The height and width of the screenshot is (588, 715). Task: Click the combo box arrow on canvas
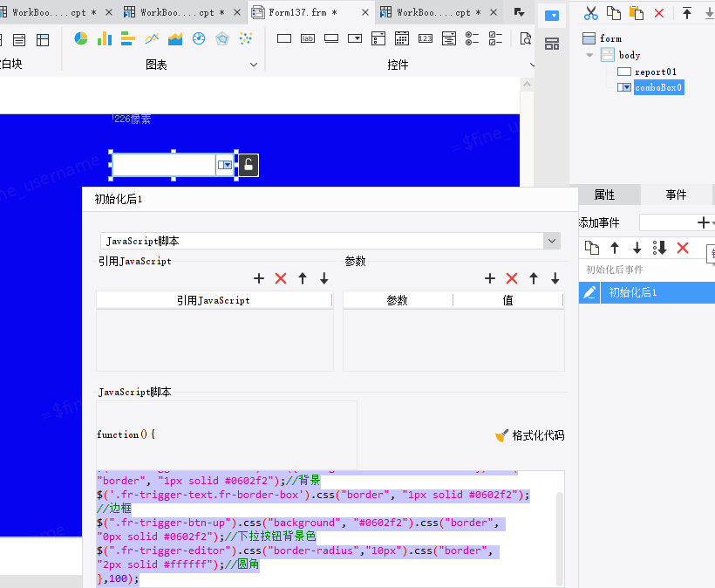click(x=225, y=165)
